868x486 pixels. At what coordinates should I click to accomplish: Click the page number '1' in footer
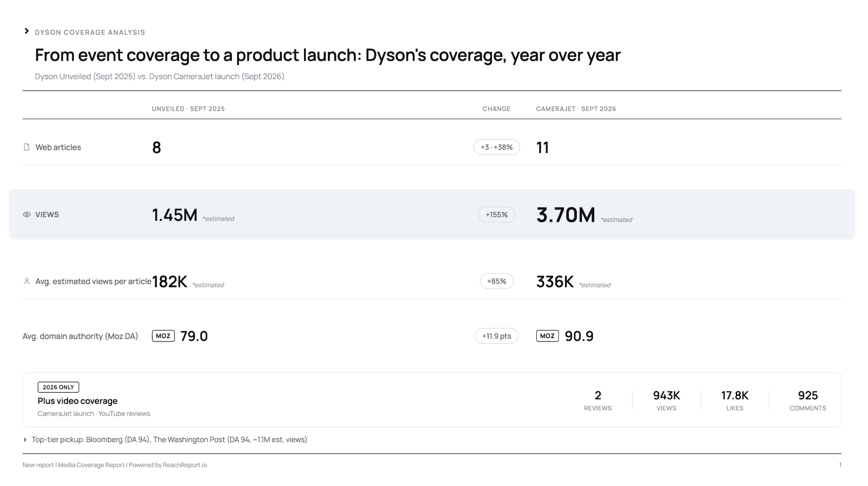840,465
